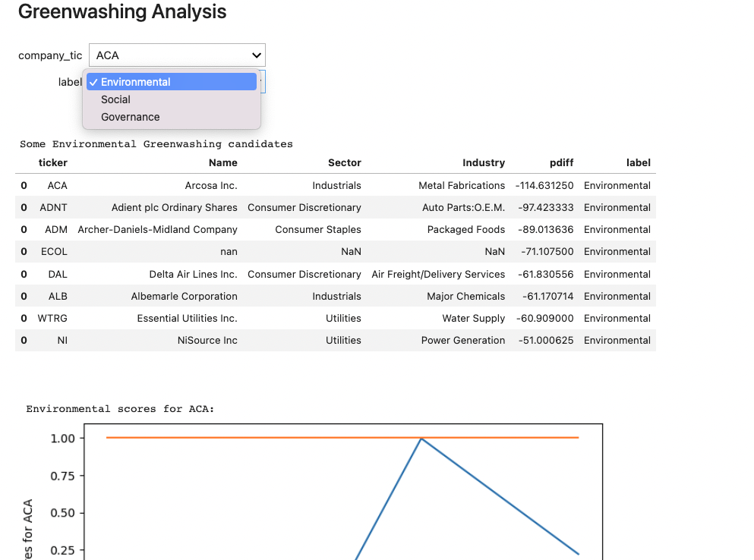Viewport: 754px width, 560px height.
Task: Click pdiff value -61.170714
Action: (547, 297)
